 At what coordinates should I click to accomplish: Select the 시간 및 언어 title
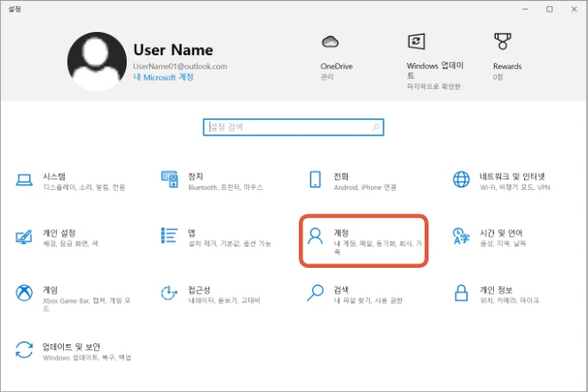pos(501,233)
